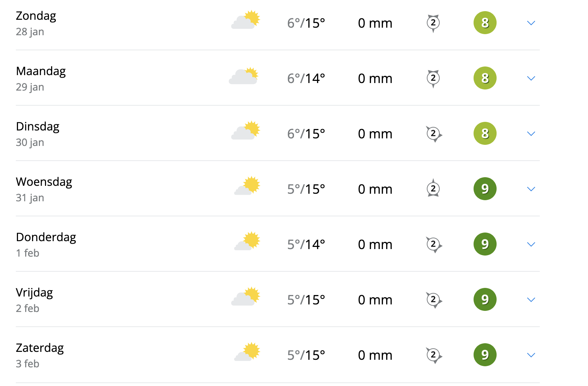588x386 pixels.
Task: Click the wind compass icon for Woensdag
Action: click(433, 188)
